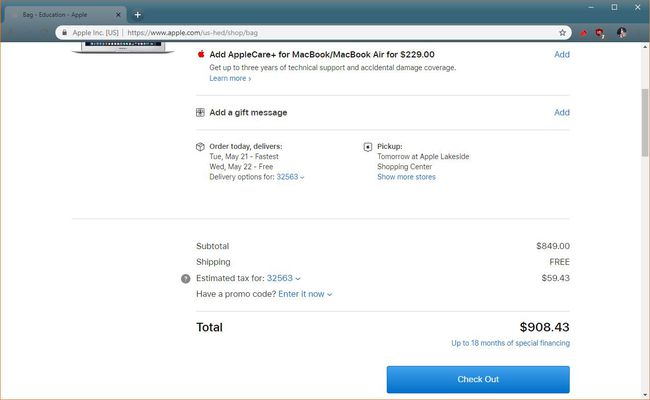Screen dimensions: 650x400
Task: Click the page vertical scrollbar thumb
Action: (x=645, y=122)
